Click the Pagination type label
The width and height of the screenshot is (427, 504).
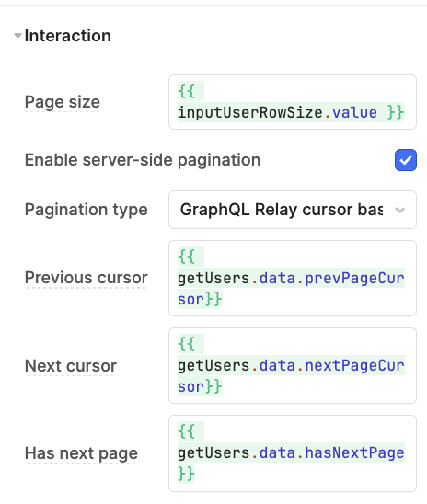(x=87, y=210)
